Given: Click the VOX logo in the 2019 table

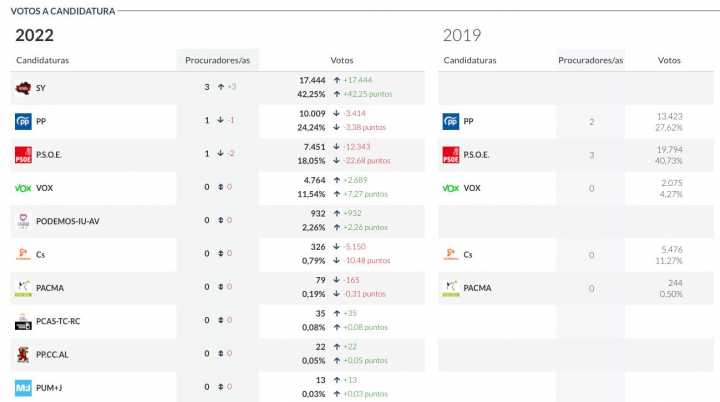Looking at the screenshot, I should [450, 188].
